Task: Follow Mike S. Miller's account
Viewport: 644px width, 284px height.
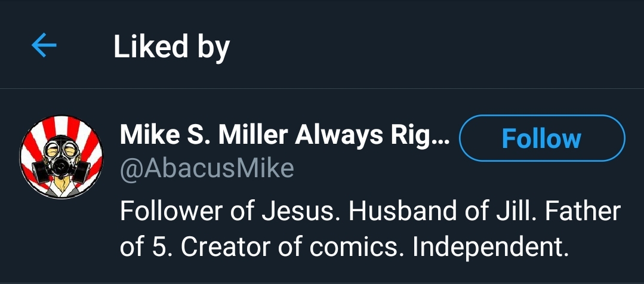Action: point(542,138)
